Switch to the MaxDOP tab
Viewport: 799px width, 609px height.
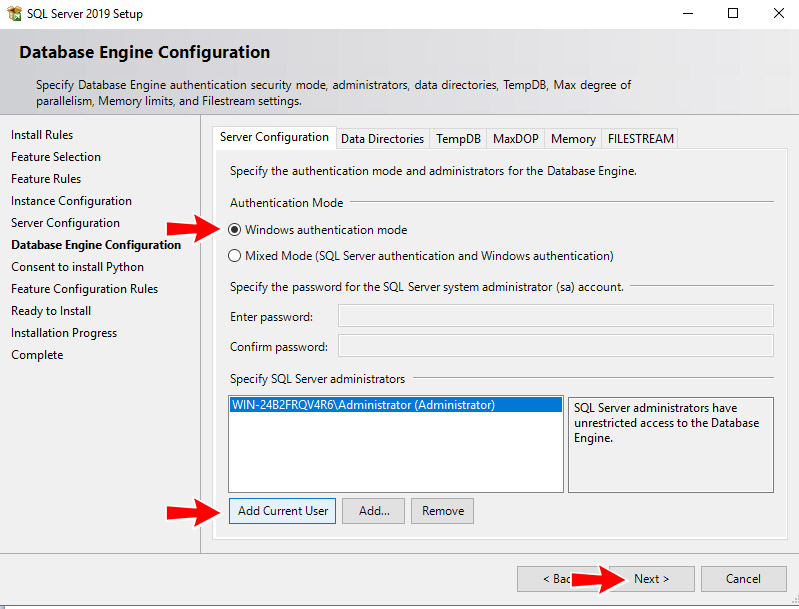point(516,139)
